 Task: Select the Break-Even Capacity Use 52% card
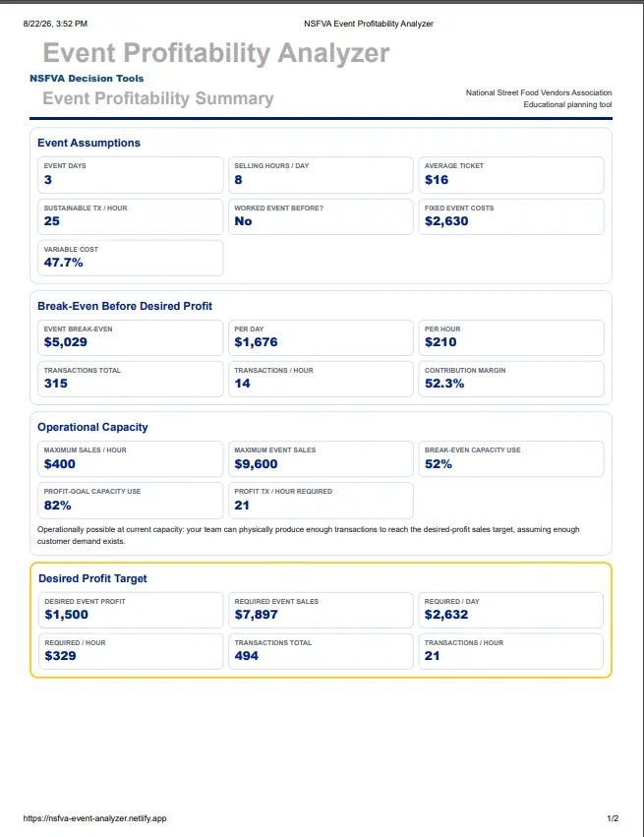coord(511,459)
